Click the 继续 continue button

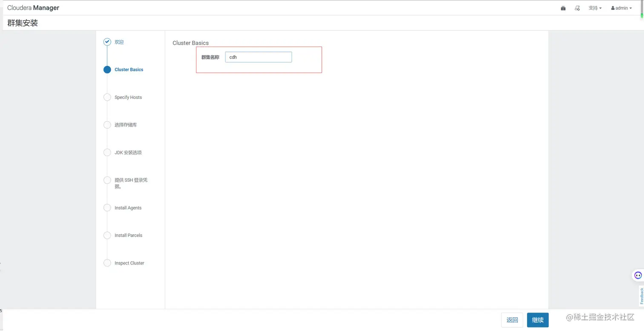coord(538,320)
